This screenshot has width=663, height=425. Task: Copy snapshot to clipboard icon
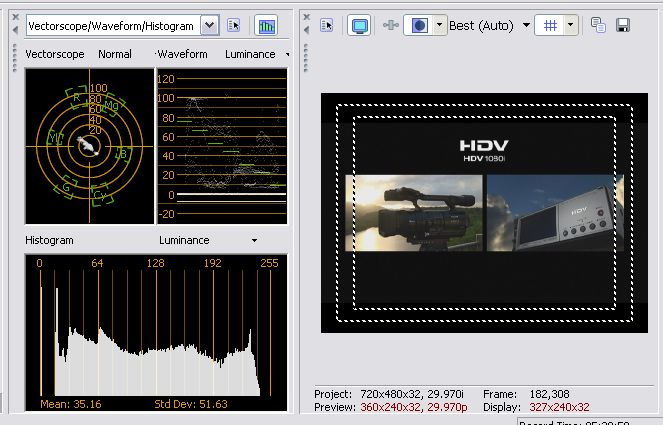[x=598, y=25]
